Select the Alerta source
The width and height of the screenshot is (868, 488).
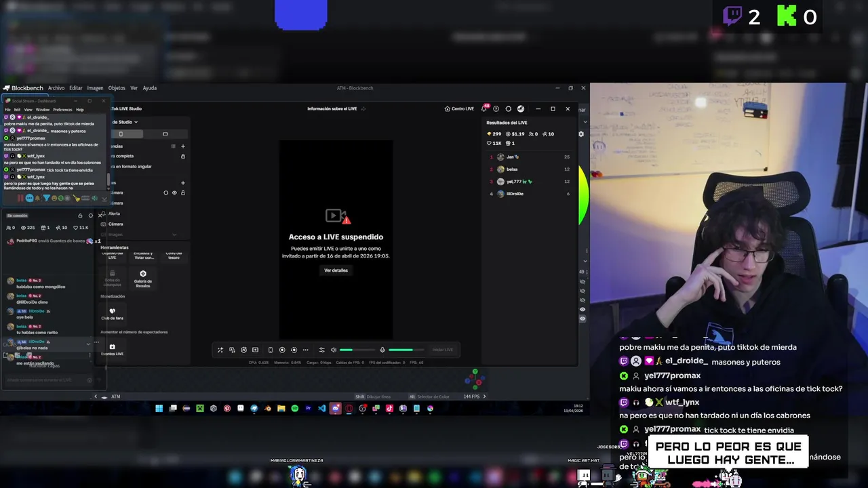pyautogui.click(x=114, y=213)
